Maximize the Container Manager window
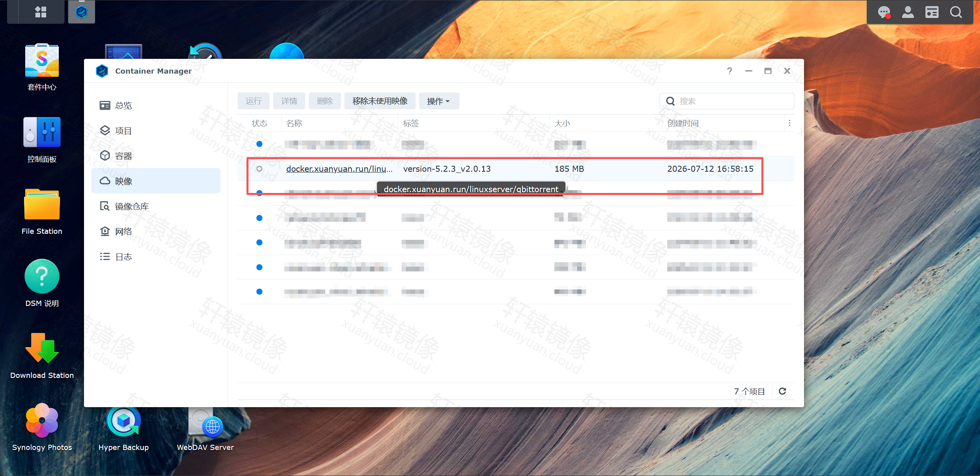Screen dimensions: 980x476 pyautogui.click(x=768, y=71)
